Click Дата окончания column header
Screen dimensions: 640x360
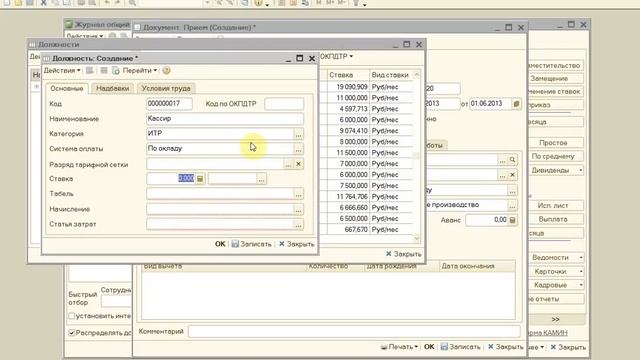(477, 266)
